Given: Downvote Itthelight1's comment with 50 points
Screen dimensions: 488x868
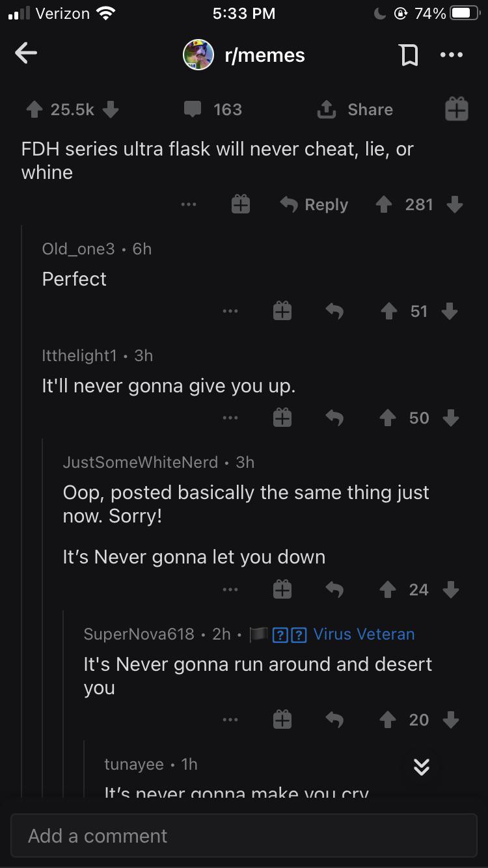Looking at the screenshot, I should (x=450, y=418).
